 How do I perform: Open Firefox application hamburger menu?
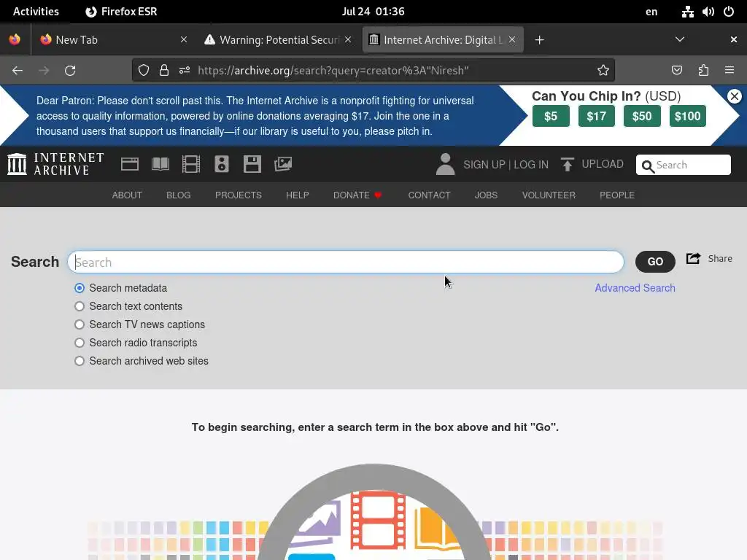coord(729,71)
